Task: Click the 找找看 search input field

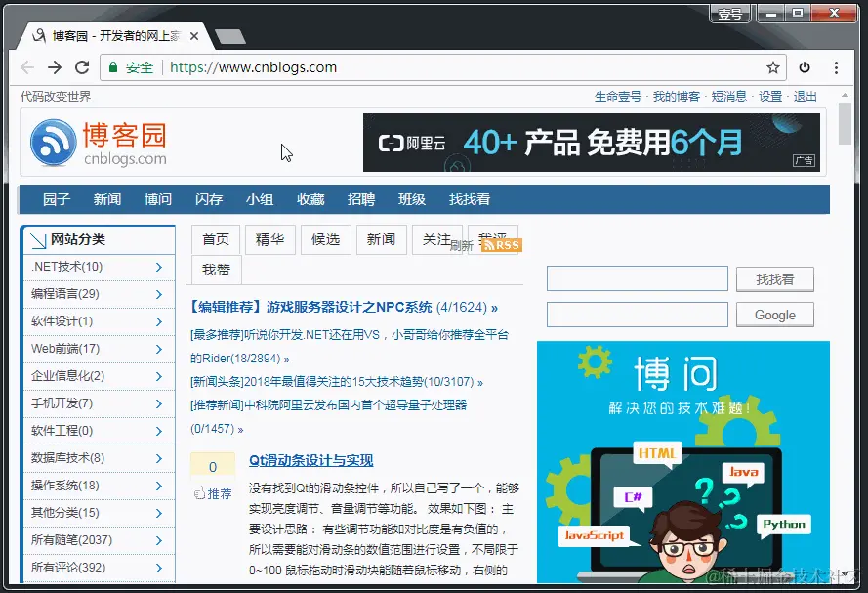Action: pyautogui.click(x=638, y=278)
